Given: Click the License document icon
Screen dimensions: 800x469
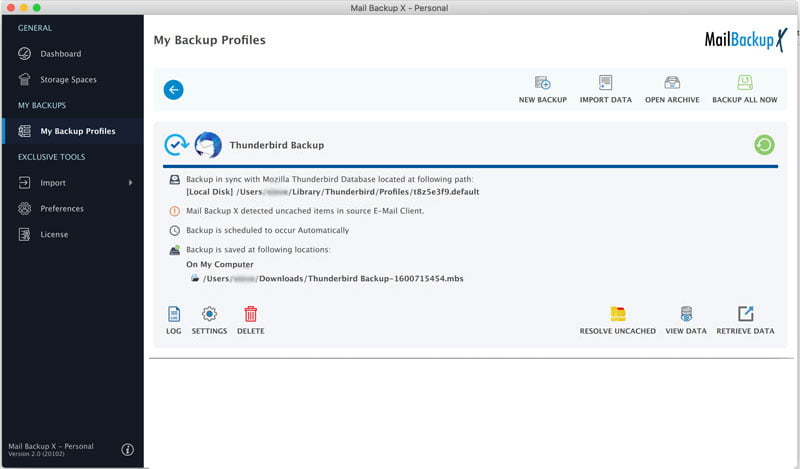Looking at the screenshot, I should [x=24, y=235].
